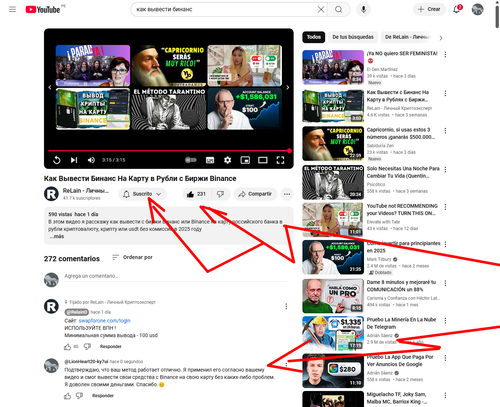Viewport: 500px width, 407px height.
Task: Dislike the video
Action: [x=220, y=194]
